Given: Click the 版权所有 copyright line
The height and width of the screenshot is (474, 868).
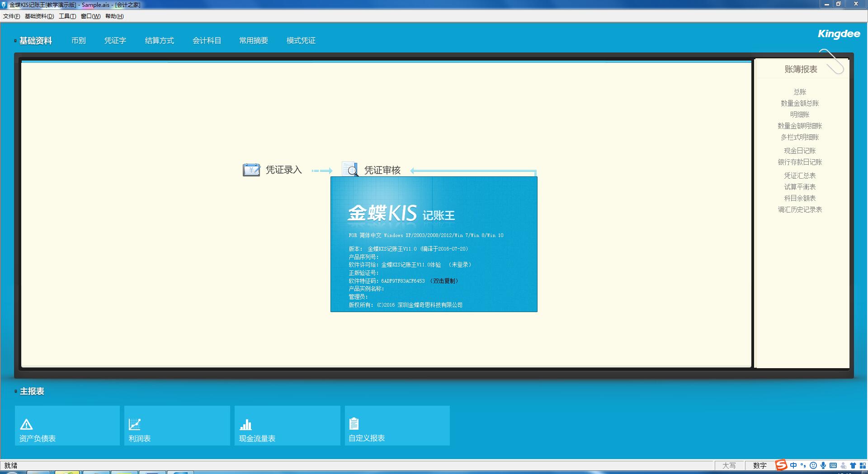Looking at the screenshot, I should 406,305.
